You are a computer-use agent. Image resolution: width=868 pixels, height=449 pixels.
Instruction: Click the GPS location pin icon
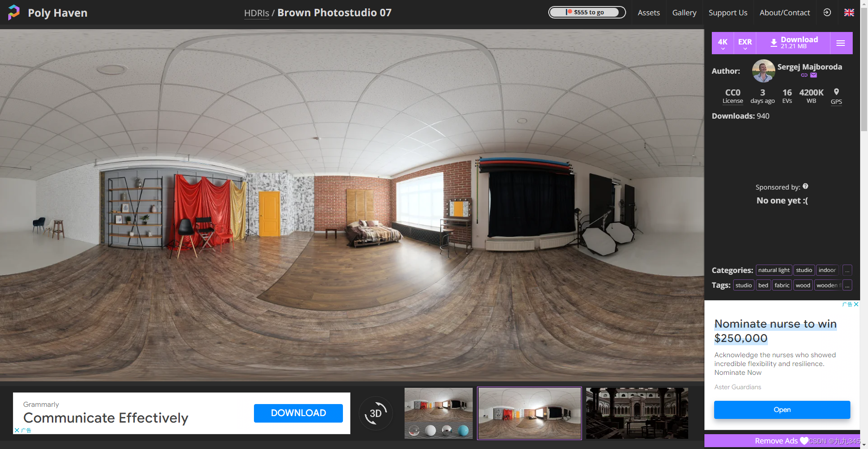pyautogui.click(x=836, y=92)
